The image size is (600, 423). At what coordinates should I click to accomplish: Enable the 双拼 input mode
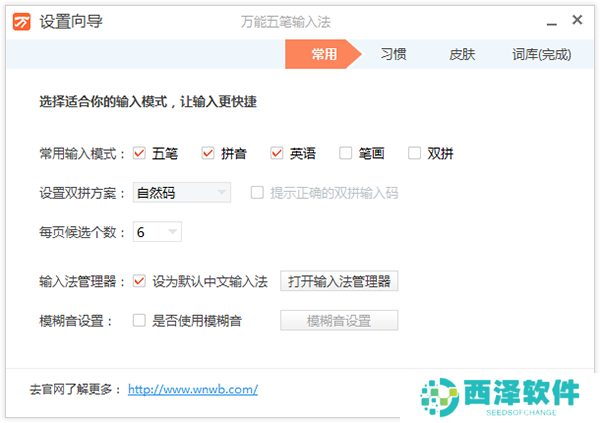tap(414, 153)
